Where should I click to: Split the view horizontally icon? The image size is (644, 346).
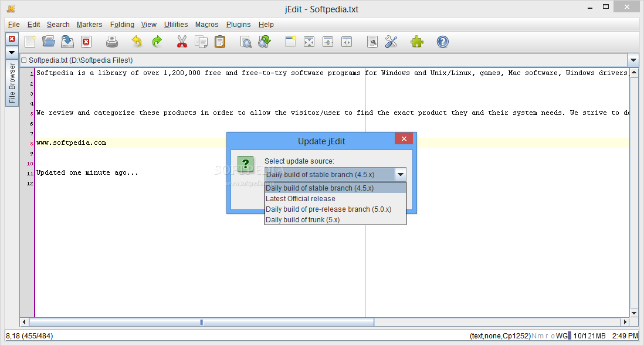tap(328, 42)
